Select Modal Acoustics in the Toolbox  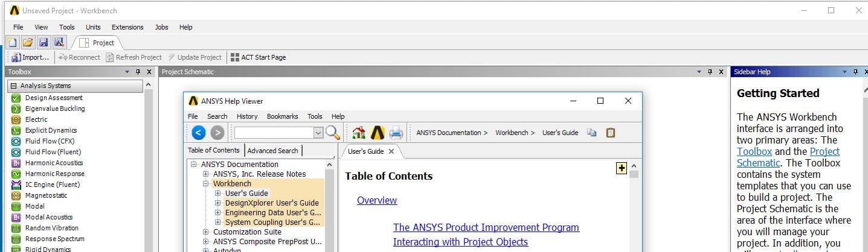[x=48, y=217]
